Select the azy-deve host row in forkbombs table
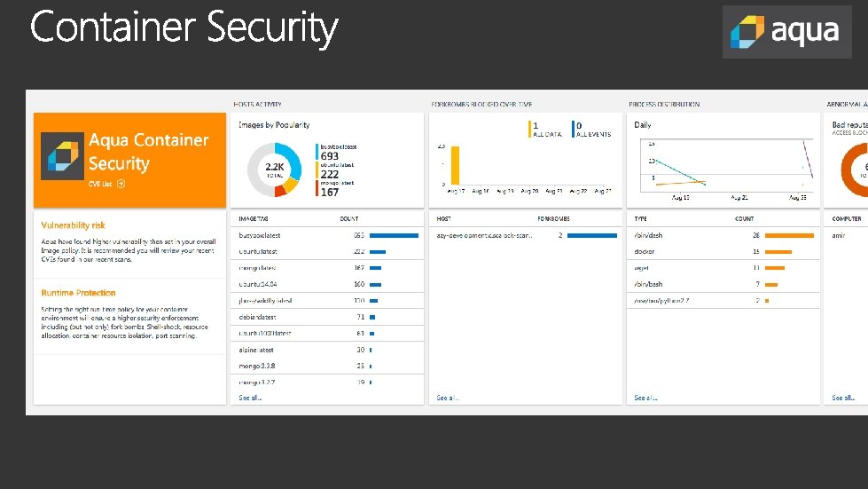Viewport: 868px width, 489px height. pyautogui.click(x=525, y=235)
